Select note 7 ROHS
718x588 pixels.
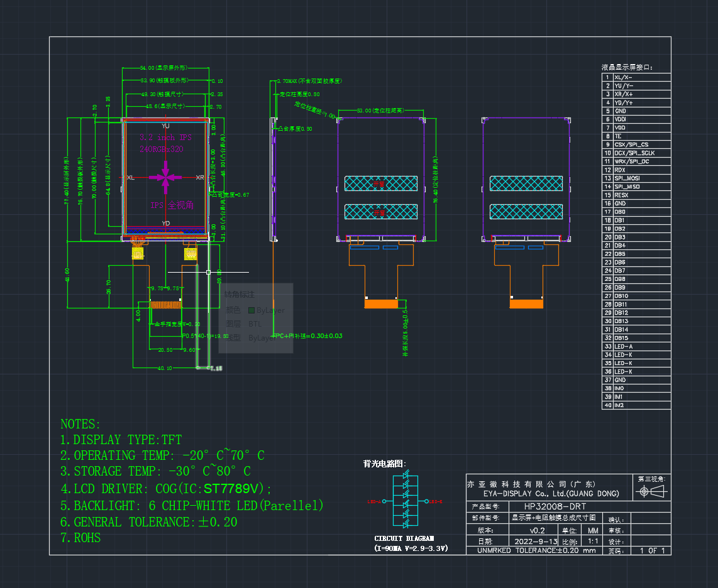coord(80,538)
